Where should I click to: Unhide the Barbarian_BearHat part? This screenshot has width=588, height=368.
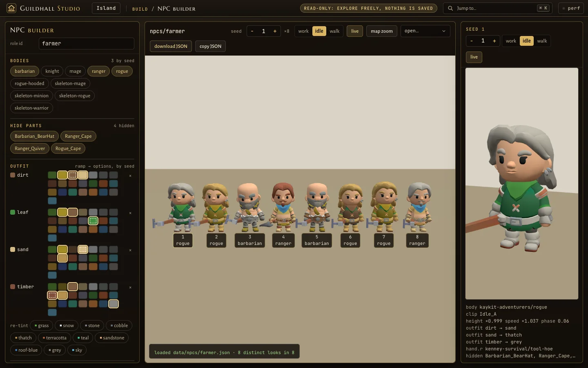[x=34, y=136]
